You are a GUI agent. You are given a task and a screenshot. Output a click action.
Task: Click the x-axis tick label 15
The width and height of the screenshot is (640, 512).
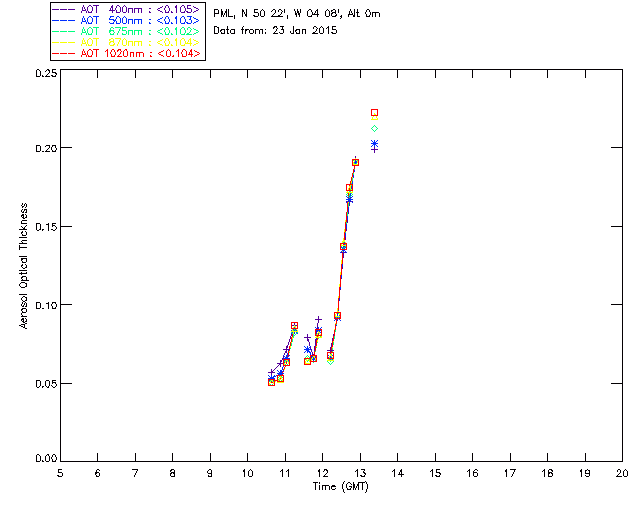tap(435, 473)
